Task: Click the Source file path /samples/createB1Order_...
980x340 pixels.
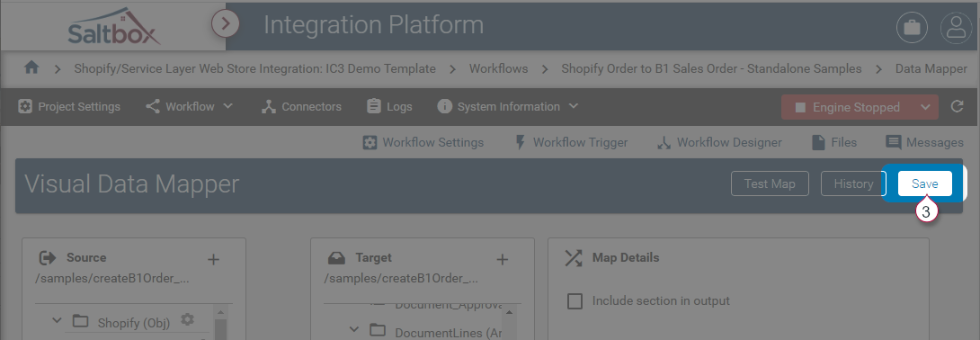Action: click(112, 278)
